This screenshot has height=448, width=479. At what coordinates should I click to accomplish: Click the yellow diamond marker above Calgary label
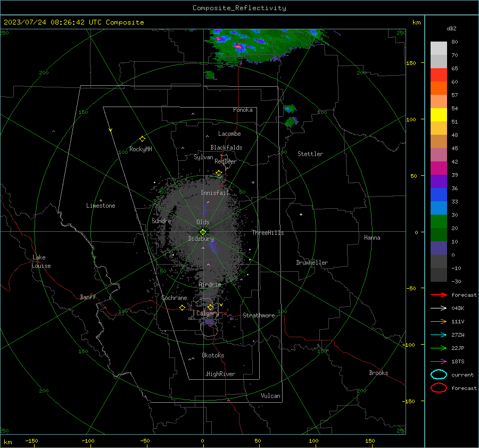210,307
